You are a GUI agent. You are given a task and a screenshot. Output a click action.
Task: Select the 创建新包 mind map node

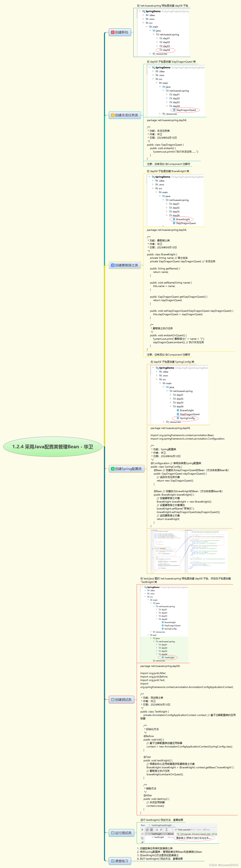click(120, 32)
